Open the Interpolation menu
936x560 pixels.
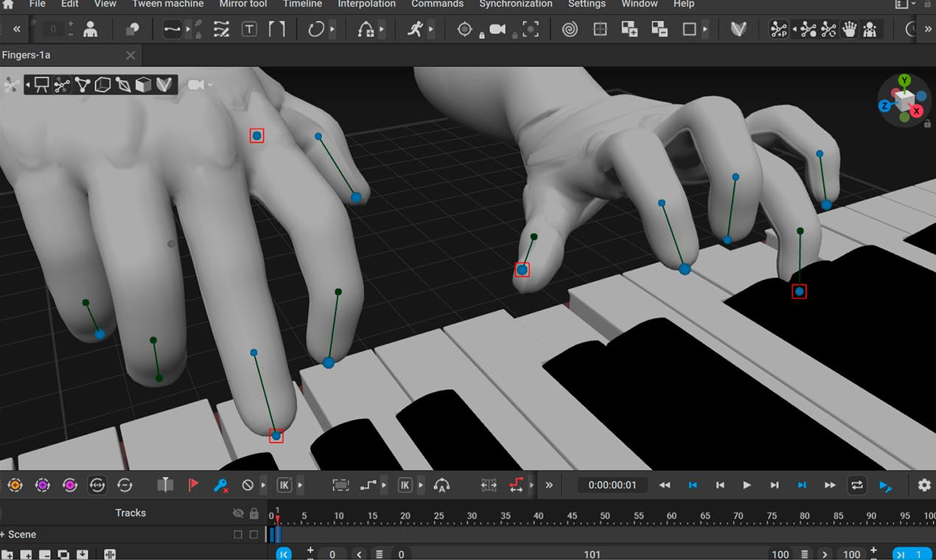point(366,4)
